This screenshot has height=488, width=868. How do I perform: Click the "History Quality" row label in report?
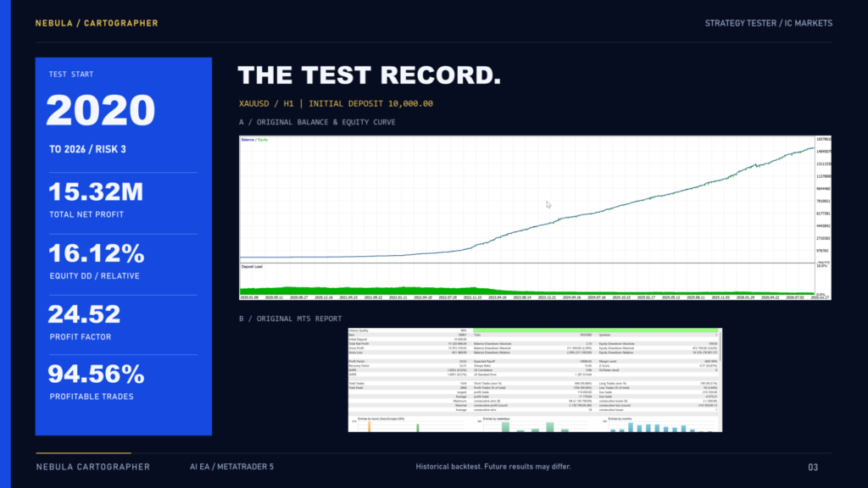[359, 330]
